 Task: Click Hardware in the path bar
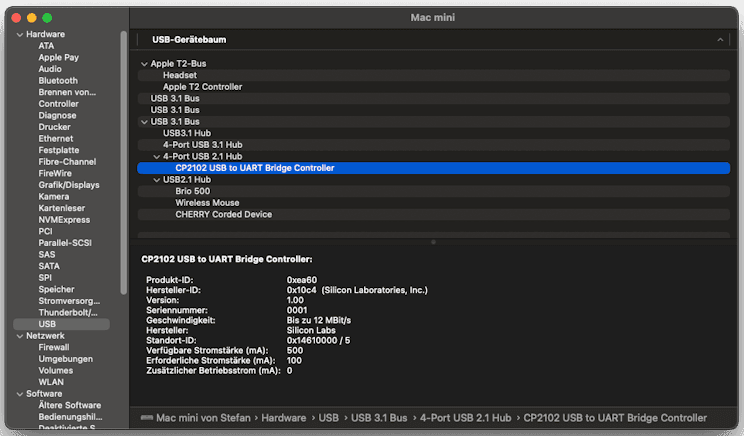point(284,418)
